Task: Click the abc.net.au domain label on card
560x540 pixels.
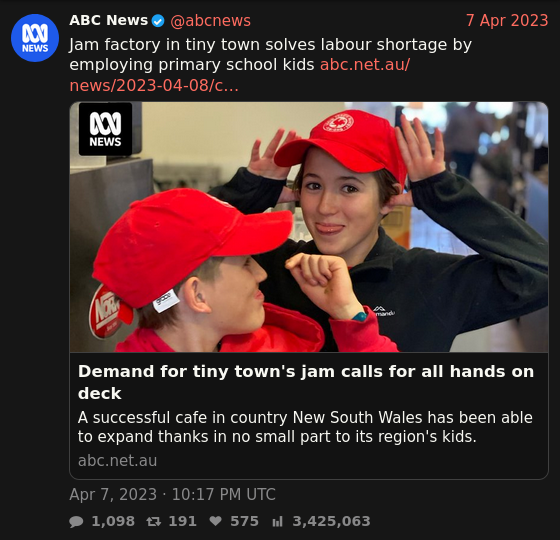Action: (118, 460)
